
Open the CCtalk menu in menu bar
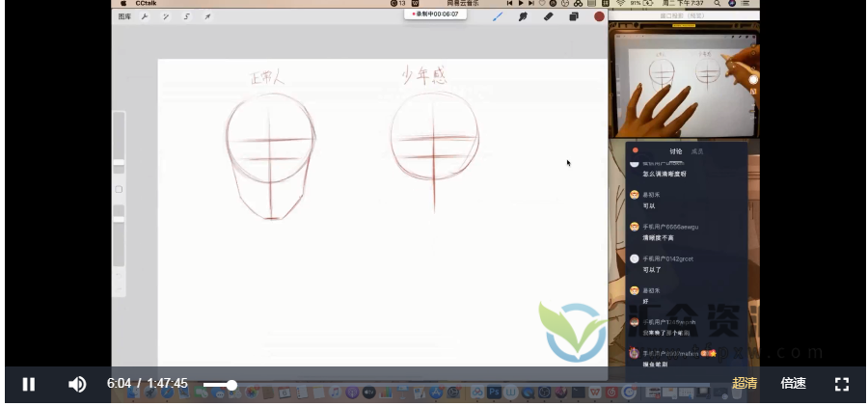click(x=146, y=3)
